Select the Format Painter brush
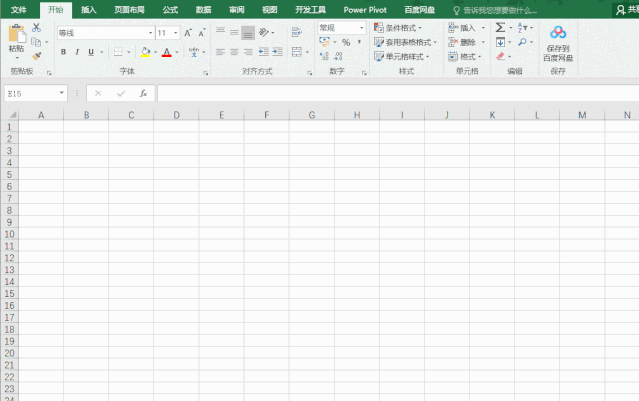Image resolution: width=639 pixels, height=401 pixels. 37,56
